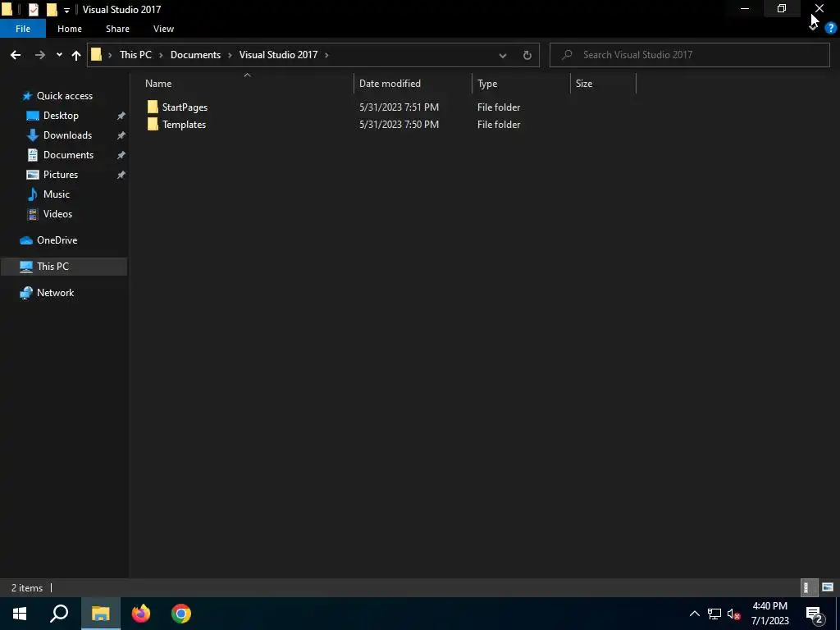Open Music in the navigation pane
840x630 pixels.
(x=57, y=194)
